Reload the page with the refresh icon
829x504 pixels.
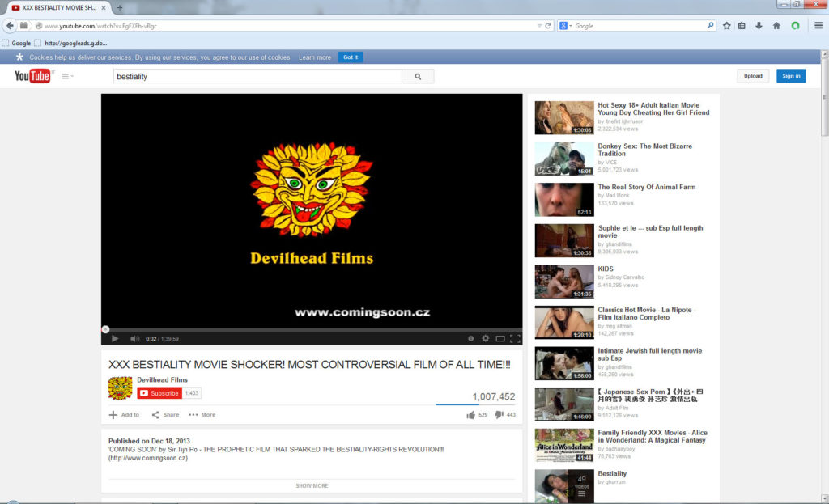point(548,25)
